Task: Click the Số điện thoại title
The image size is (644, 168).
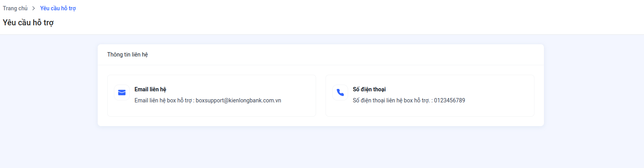Action: tap(369, 89)
